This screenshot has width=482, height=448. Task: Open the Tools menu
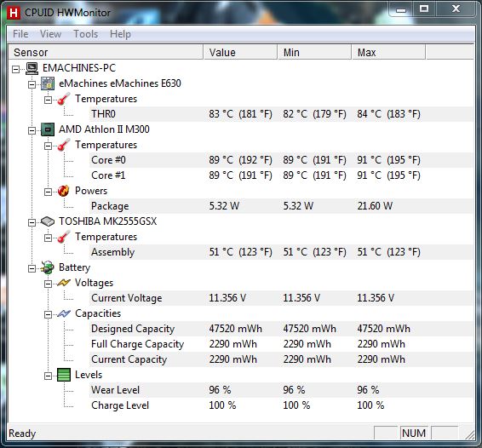point(86,34)
